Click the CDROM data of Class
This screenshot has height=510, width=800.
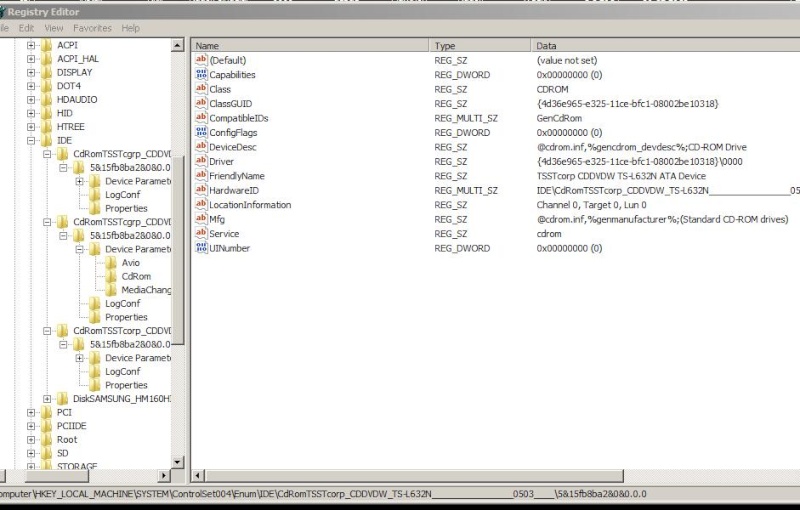[x=553, y=89]
